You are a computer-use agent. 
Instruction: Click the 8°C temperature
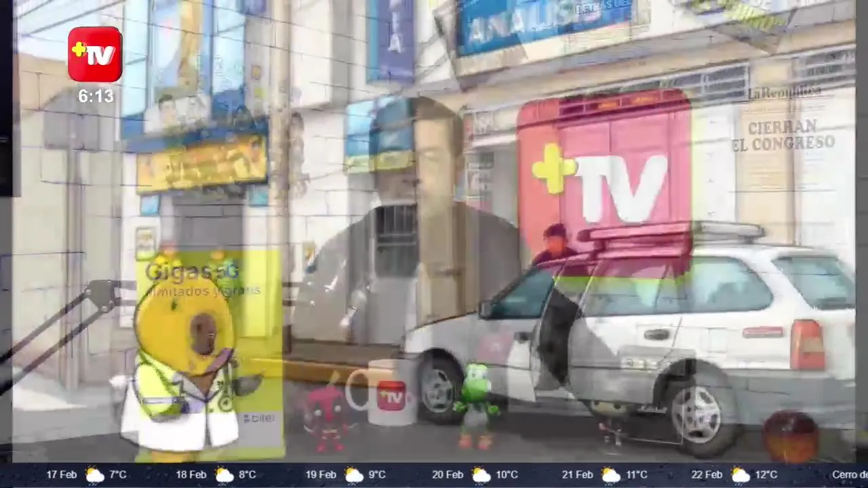click(x=248, y=475)
